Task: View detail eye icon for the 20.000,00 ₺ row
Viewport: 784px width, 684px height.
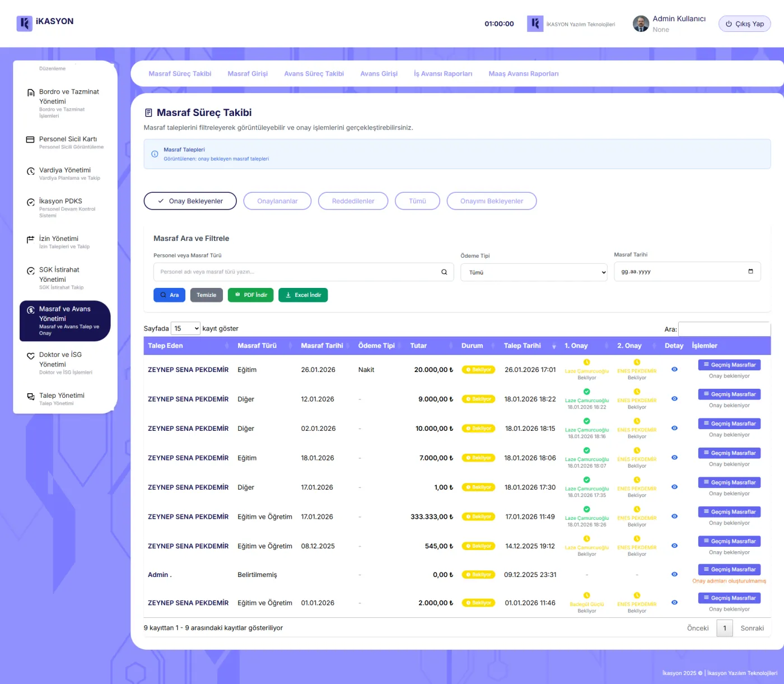Action: coord(674,369)
